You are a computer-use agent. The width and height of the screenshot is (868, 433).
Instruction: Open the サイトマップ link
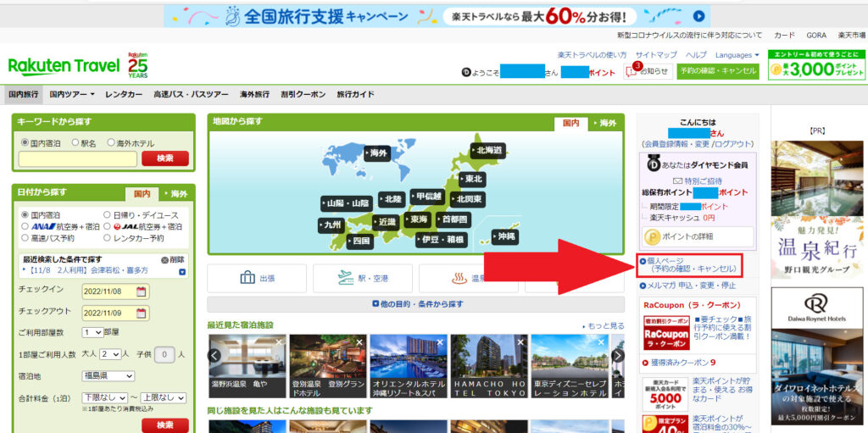tap(656, 55)
